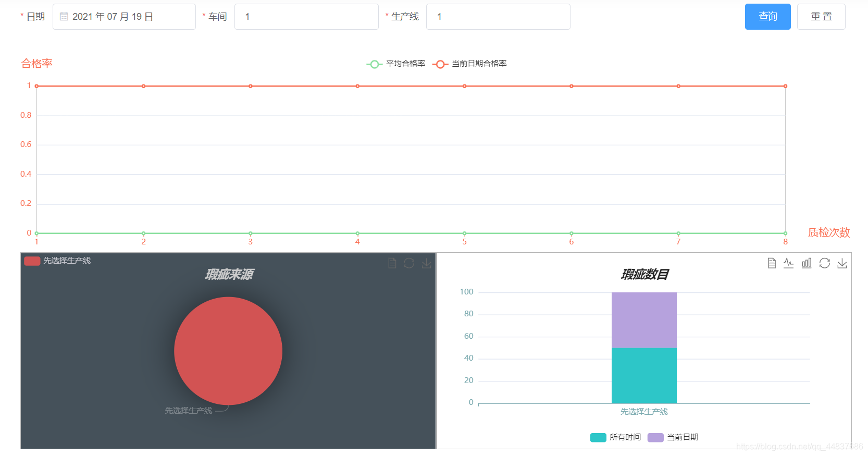Restore the 瑕疵数目 bar chart
Viewport: 868px width, 456px height.
click(824, 263)
